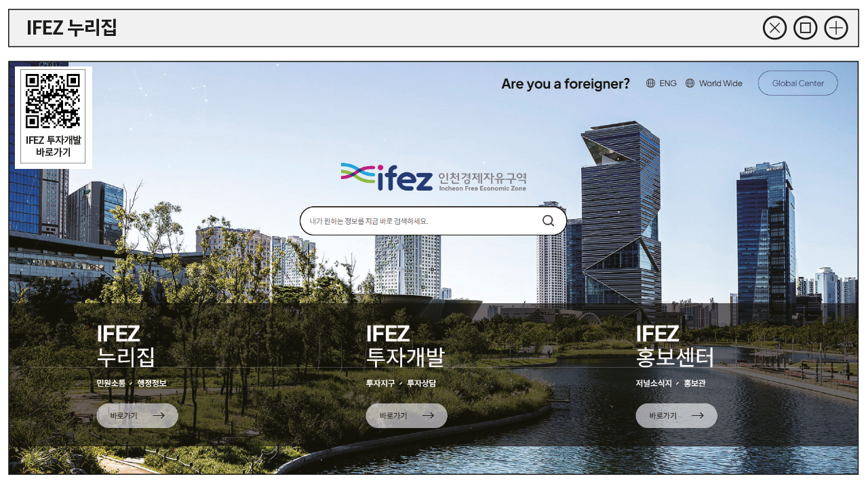The height and width of the screenshot is (485, 868).
Task: Select the IFEZ 누리집 heading
Action: tap(125, 345)
